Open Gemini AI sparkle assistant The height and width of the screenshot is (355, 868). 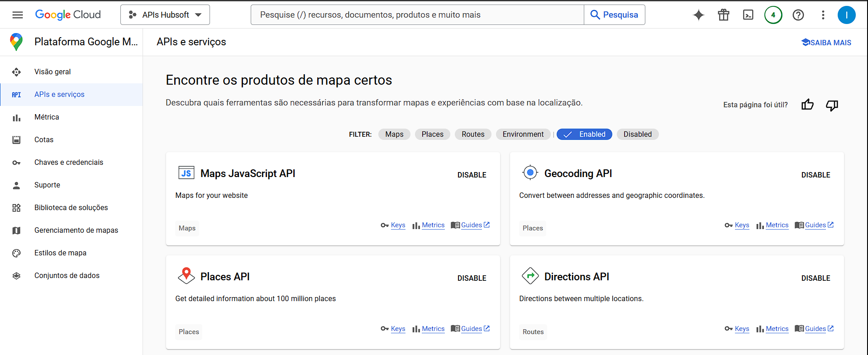pyautogui.click(x=699, y=15)
